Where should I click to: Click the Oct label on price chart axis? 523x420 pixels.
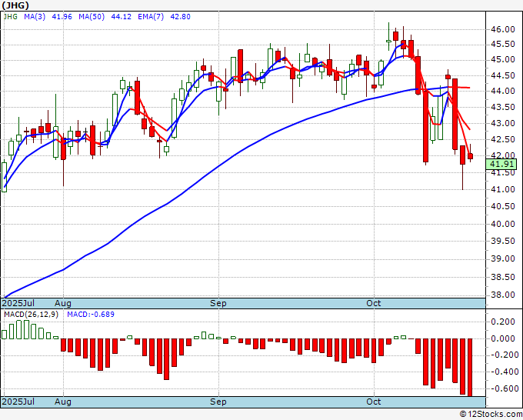click(373, 303)
